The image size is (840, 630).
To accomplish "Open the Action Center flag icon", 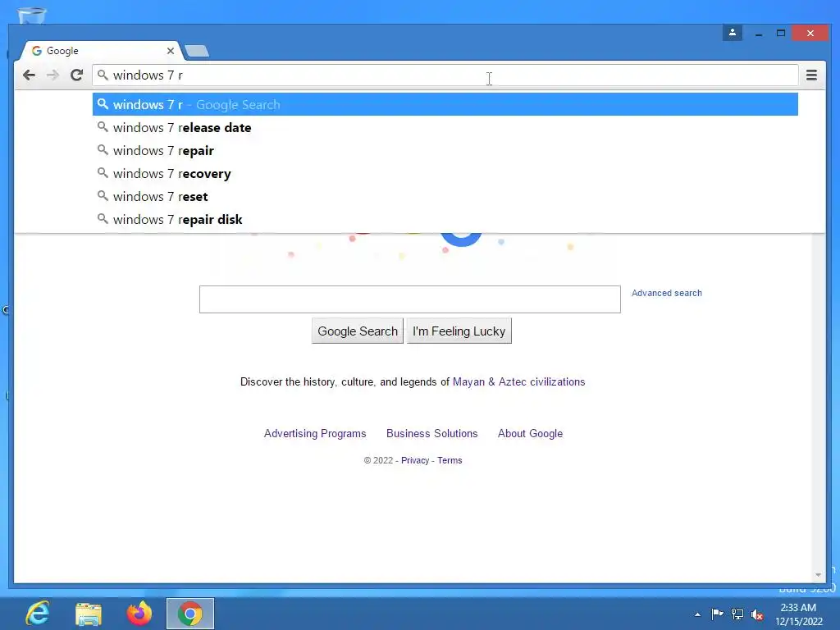I will pos(717,614).
